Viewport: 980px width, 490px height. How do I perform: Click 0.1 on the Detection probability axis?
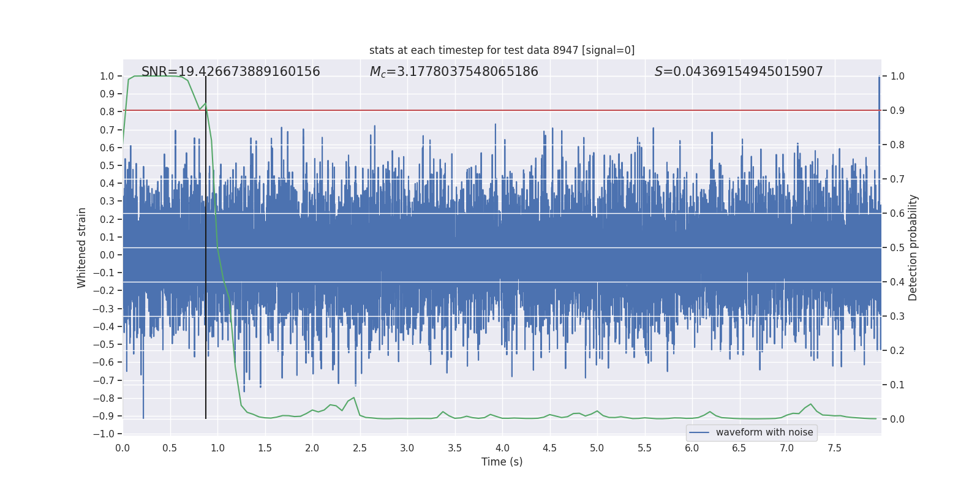click(x=897, y=385)
